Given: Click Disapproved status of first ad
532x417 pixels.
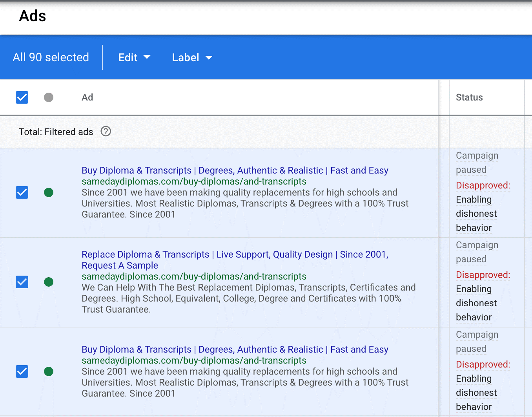Looking at the screenshot, I should click(x=483, y=185).
